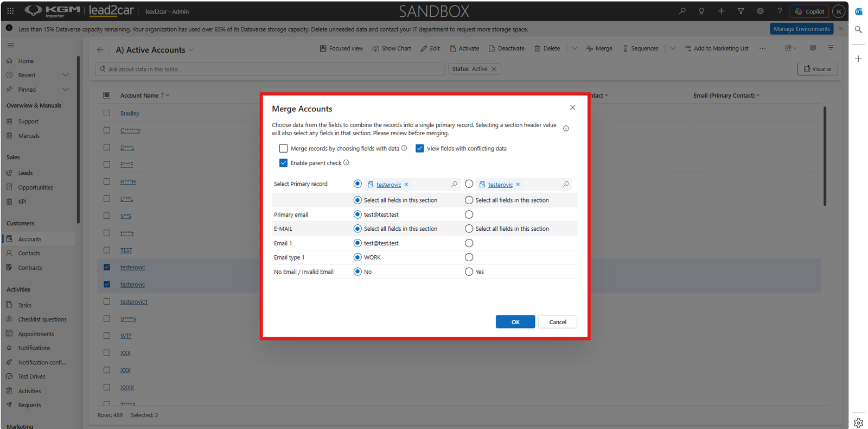Image resolution: width=868 pixels, height=429 pixels.
Task: Open dropdown arrow next to Sequences
Action: point(673,48)
